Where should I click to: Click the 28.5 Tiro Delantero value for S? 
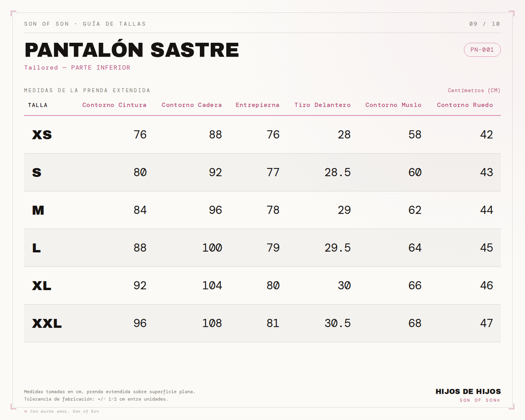[x=338, y=172]
